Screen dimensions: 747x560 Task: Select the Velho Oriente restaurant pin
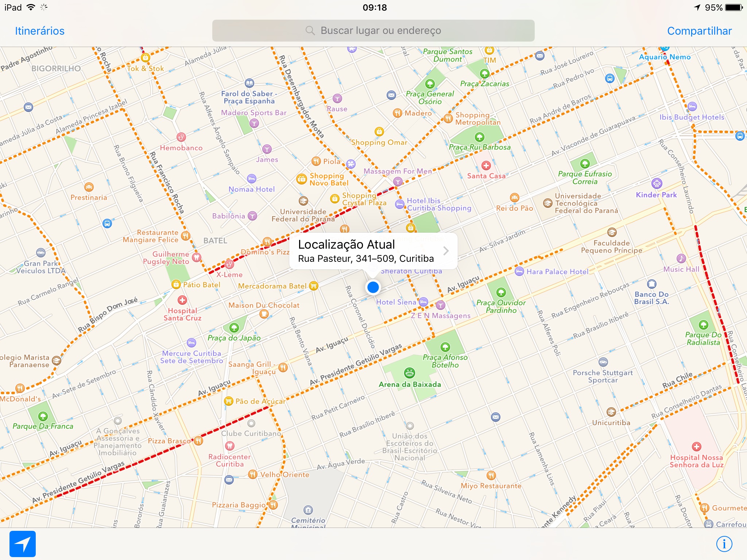(x=252, y=474)
